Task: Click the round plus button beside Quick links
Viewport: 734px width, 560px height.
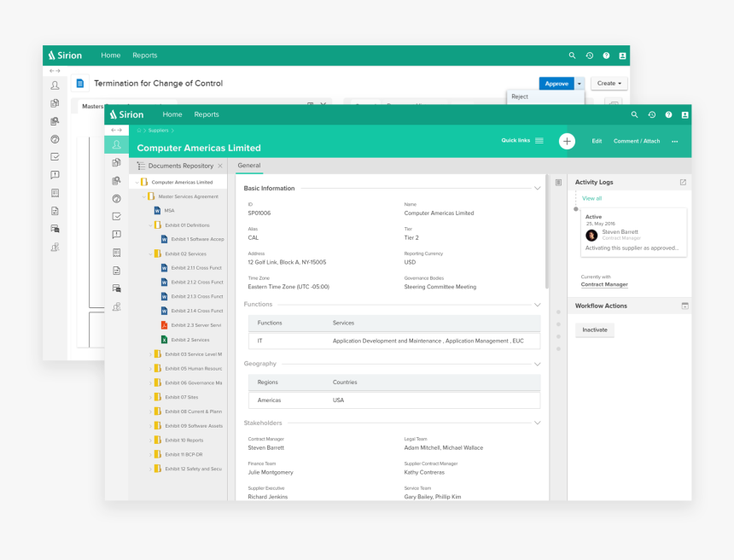Action: click(x=567, y=141)
